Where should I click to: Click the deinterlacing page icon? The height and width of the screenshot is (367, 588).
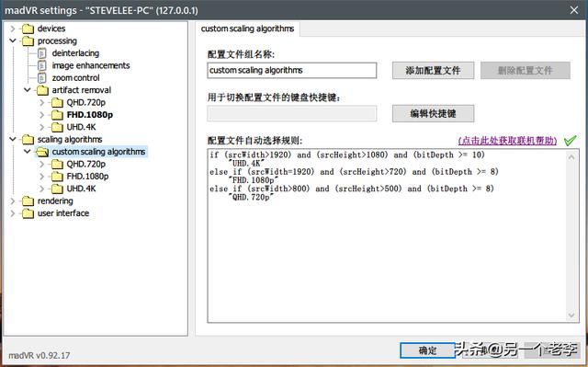click(x=42, y=53)
